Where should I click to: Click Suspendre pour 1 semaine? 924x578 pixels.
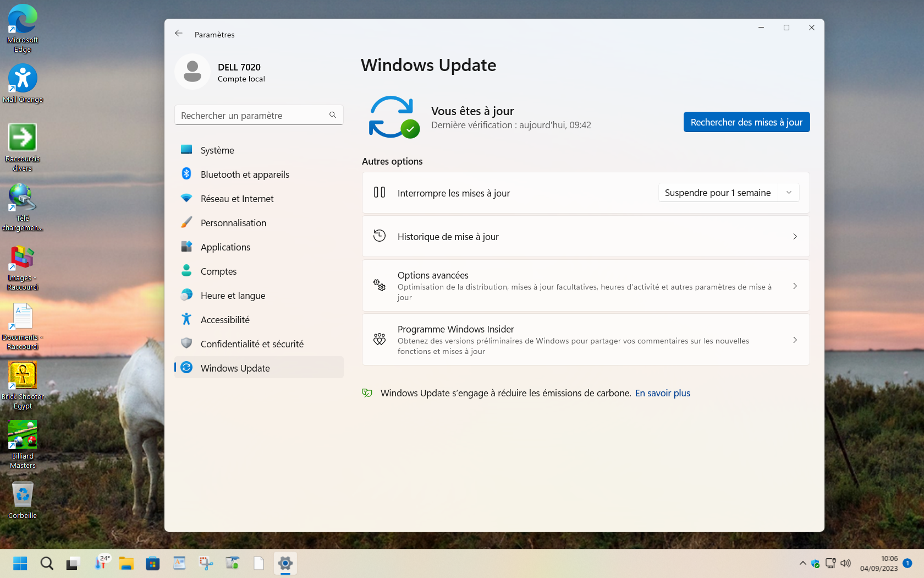718,193
